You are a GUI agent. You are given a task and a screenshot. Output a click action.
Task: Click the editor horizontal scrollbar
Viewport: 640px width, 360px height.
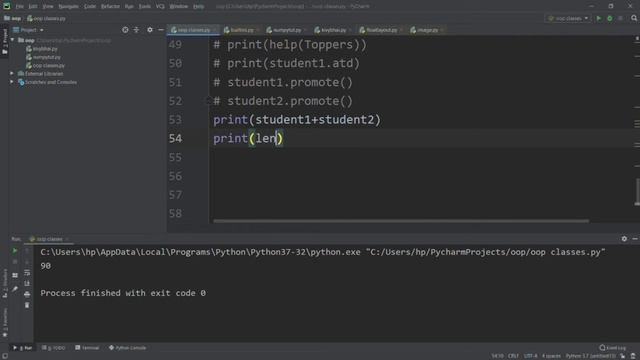401,221
